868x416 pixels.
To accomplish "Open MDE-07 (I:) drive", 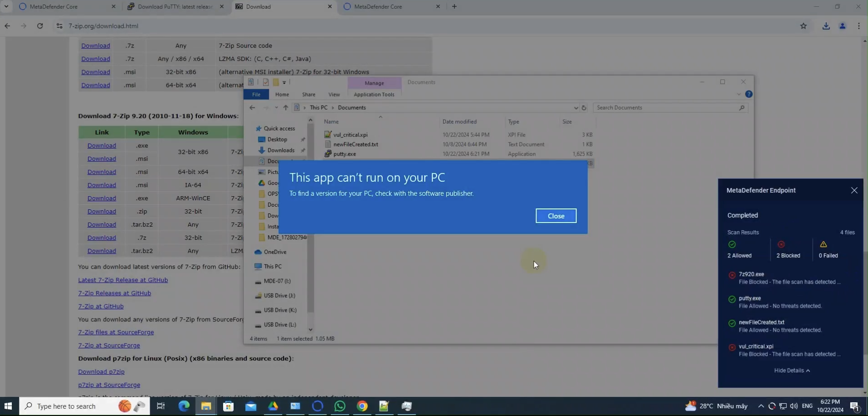I will (x=277, y=281).
